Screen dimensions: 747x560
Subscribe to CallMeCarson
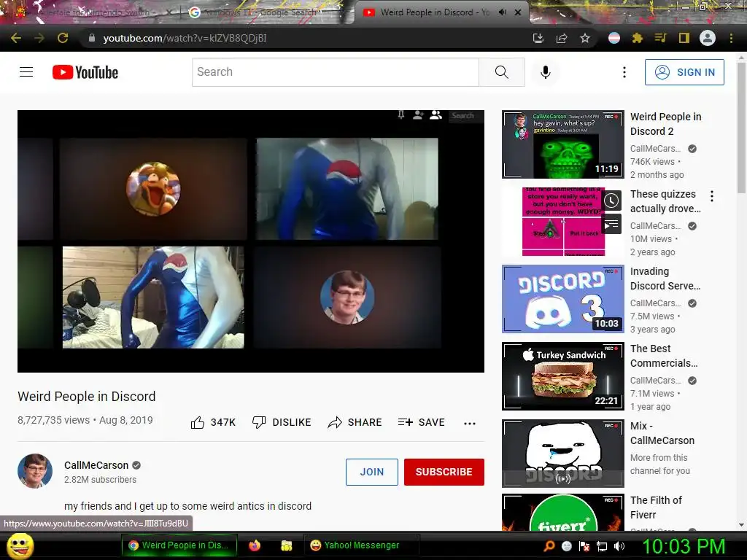(444, 472)
